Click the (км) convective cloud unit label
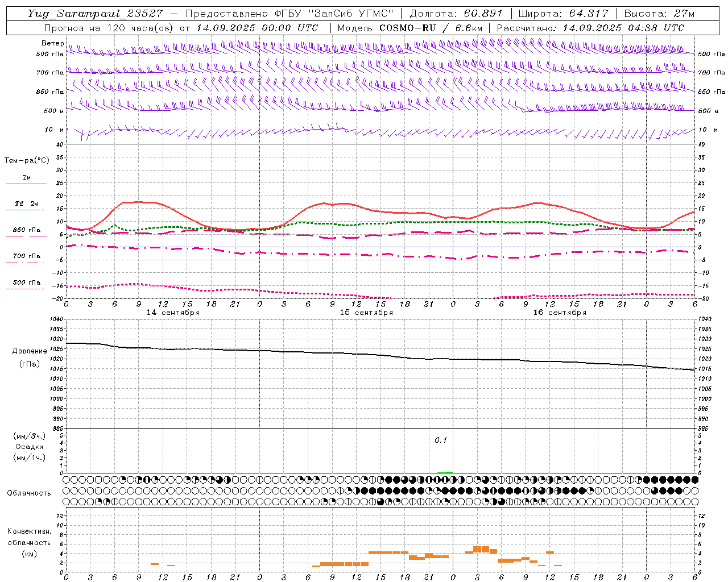The height and width of the screenshot is (582, 728). [29, 553]
